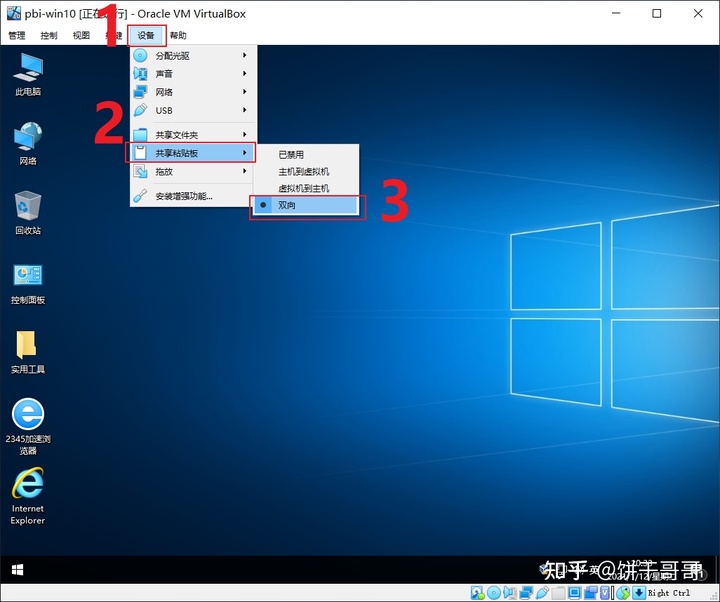The width and height of the screenshot is (720, 602).
Task: Expand the 网络 submenu in 设备 menu
Action: tap(193, 92)
